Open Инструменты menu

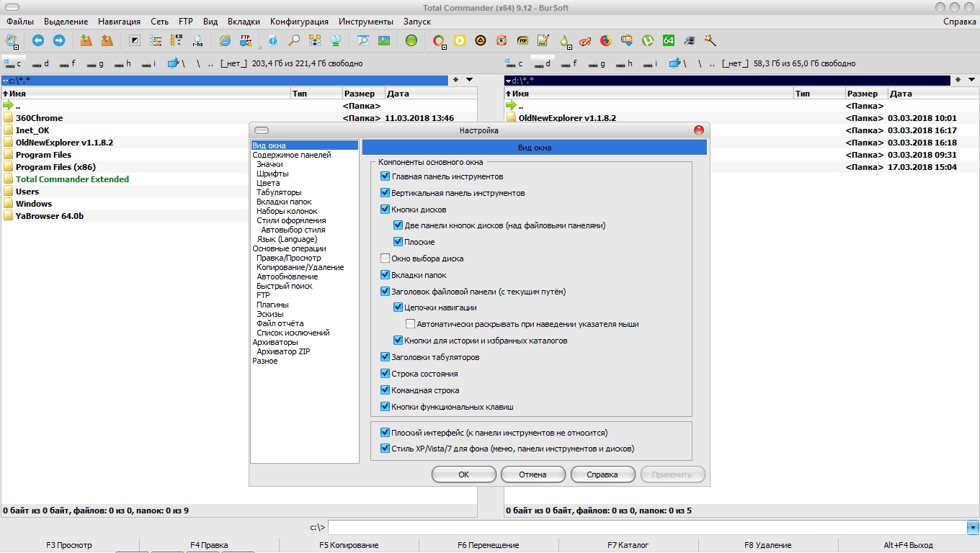click(366, 22)
